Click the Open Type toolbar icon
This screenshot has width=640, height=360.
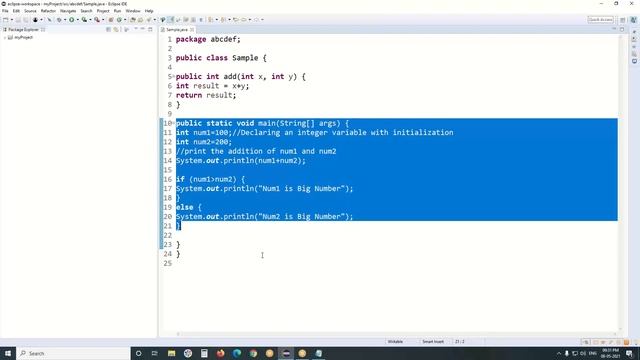133,20
